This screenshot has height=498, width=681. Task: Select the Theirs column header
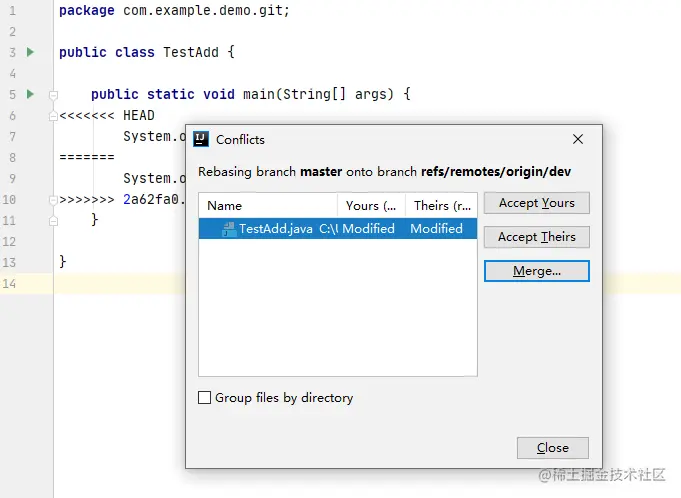(x=441, y=205)
